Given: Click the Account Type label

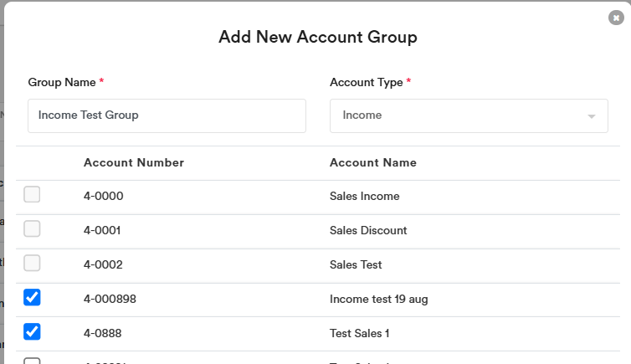Looking at the screenshot, I should coord(367,82).
